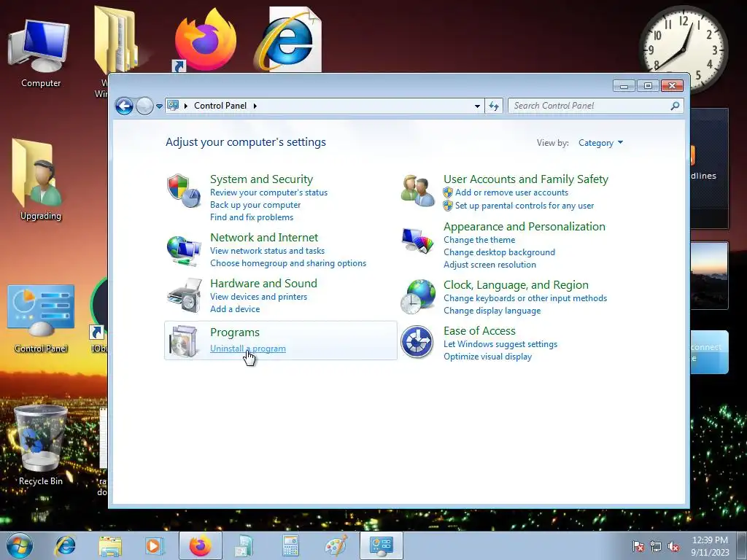Viewport: 747px width, 560px height.
Task: Click Adjust screen resolution
Action: pyautogui.click(x=489, y=265)
